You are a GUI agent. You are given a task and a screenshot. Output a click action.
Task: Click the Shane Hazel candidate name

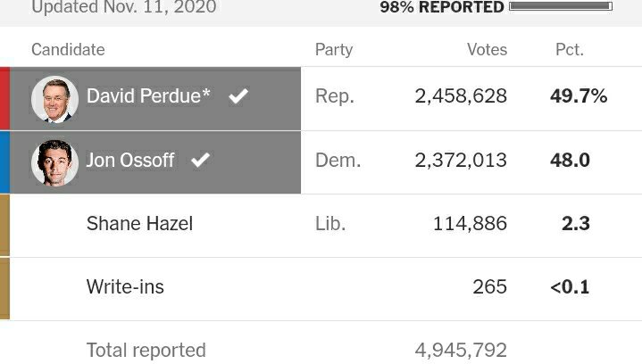[x=139, y=224]
